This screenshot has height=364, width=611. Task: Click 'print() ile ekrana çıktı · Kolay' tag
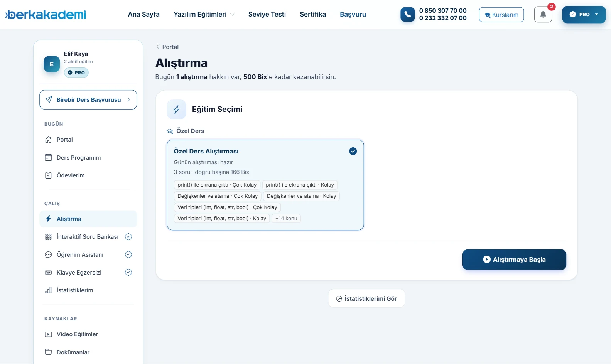(x=300, y=185)
